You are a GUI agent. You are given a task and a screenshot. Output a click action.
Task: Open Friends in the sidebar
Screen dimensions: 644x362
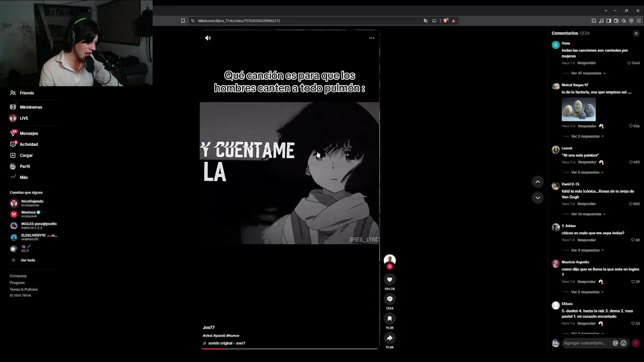click(27, 93)
